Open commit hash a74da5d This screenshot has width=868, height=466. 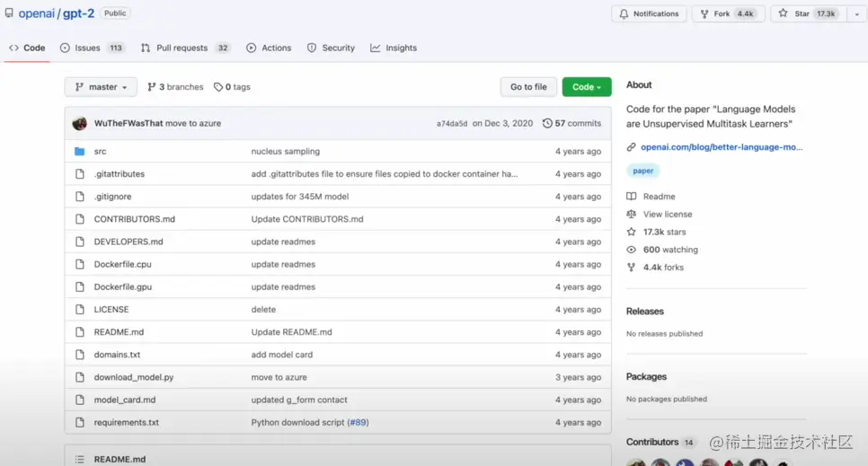coord(452,123)
